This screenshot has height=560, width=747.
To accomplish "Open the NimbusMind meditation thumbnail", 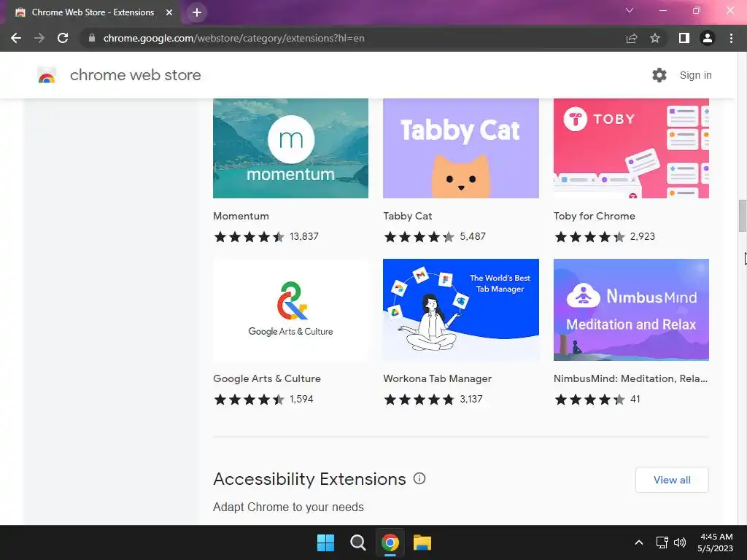I will pyautogui.click(x=631, y=310).
